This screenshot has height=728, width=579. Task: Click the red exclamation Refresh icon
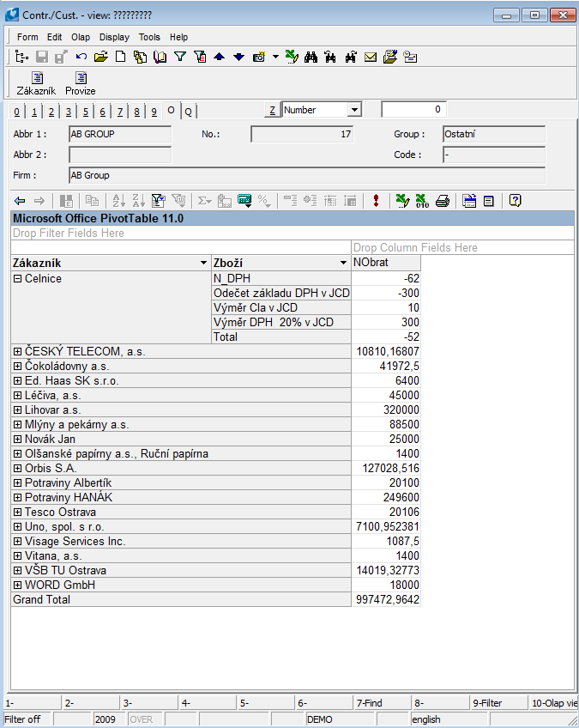coord(376,201)
